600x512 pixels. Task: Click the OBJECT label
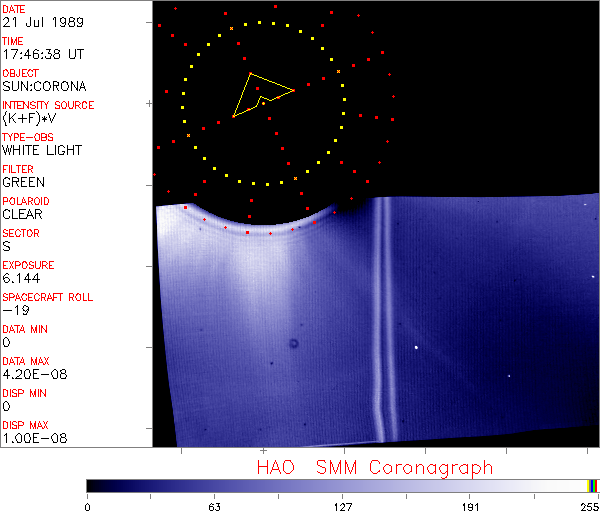click(x=21, y=73)
